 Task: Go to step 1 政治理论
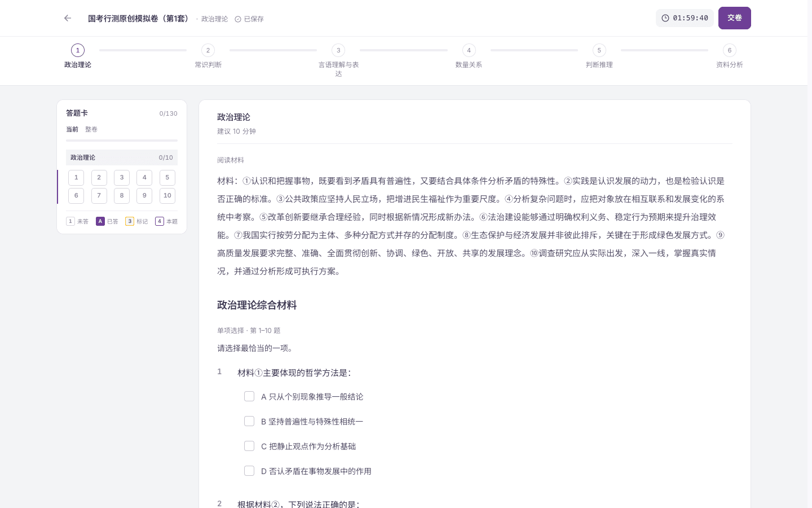pyautogui.click(x=78, y=56)
